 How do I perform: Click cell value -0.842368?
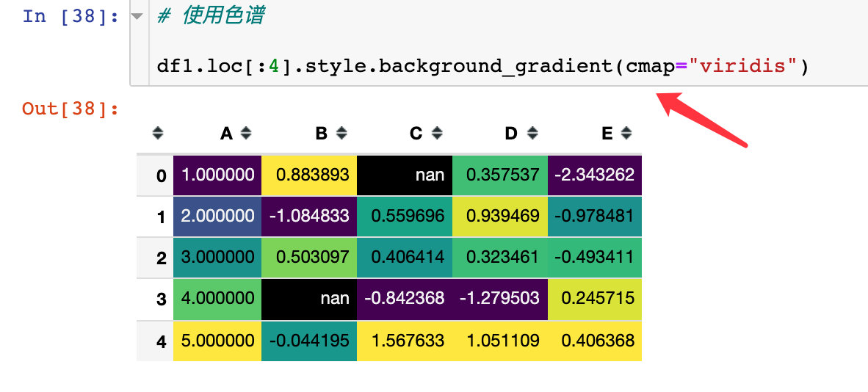tap(405, 299)
